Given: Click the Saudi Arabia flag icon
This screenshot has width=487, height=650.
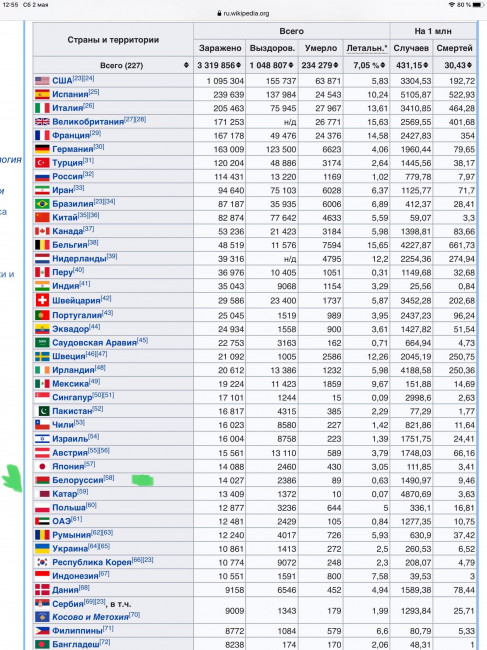Looking at the screenshot, I should pyautogui.click(x=42, y=342).
